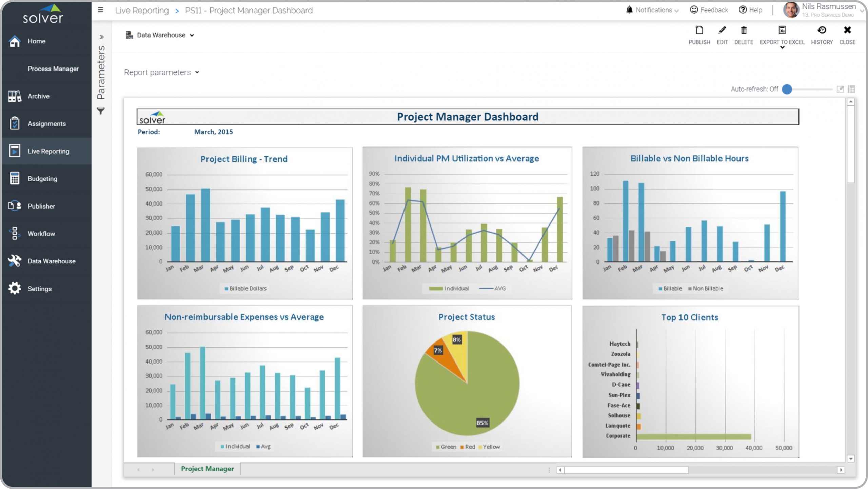Open Workflow from the sidebar menu
This screenshot has width=868, height=489.
[41, 234]
